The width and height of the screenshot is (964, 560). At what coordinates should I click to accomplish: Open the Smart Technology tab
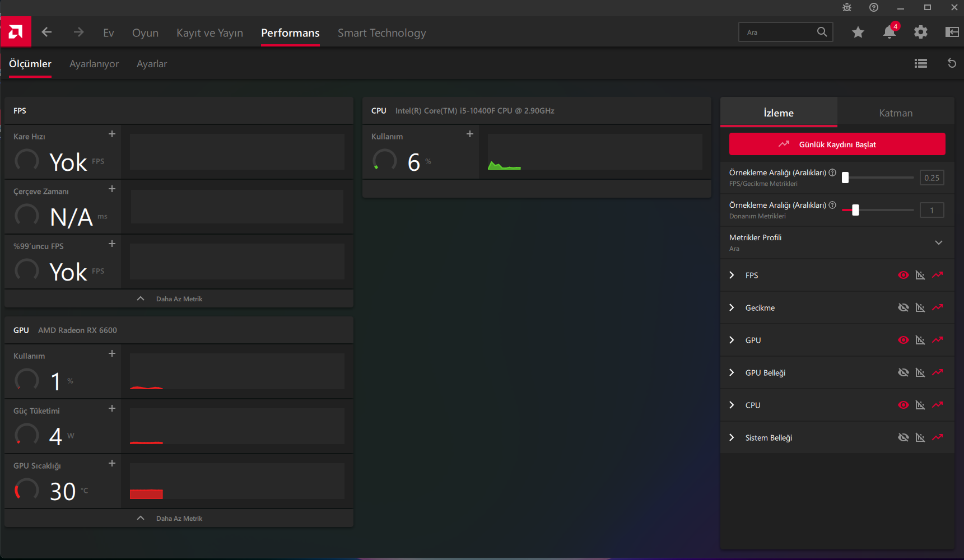coord(382,33)
